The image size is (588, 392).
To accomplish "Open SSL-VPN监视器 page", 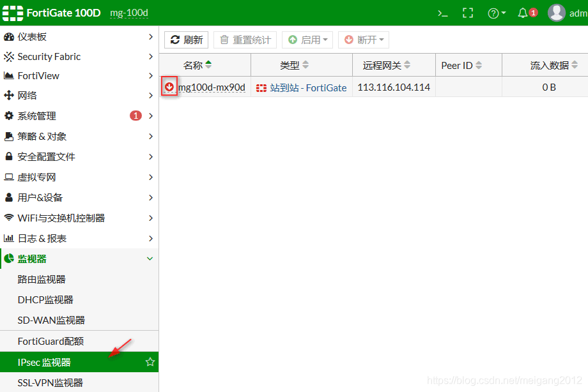I will click(x=79, y=382).
